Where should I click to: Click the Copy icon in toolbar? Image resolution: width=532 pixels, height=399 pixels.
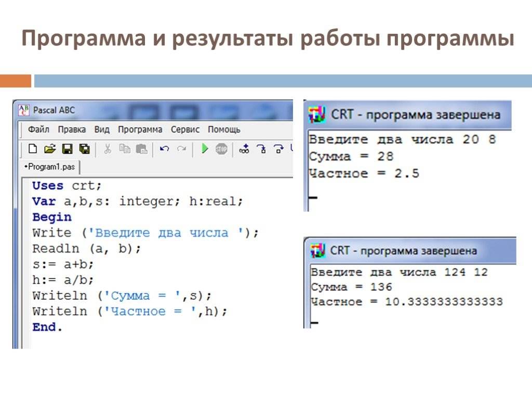[125, 149]
